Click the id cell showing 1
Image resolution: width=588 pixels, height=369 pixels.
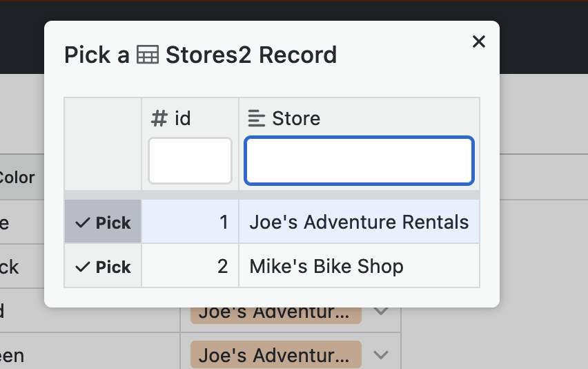click(190, 223)
